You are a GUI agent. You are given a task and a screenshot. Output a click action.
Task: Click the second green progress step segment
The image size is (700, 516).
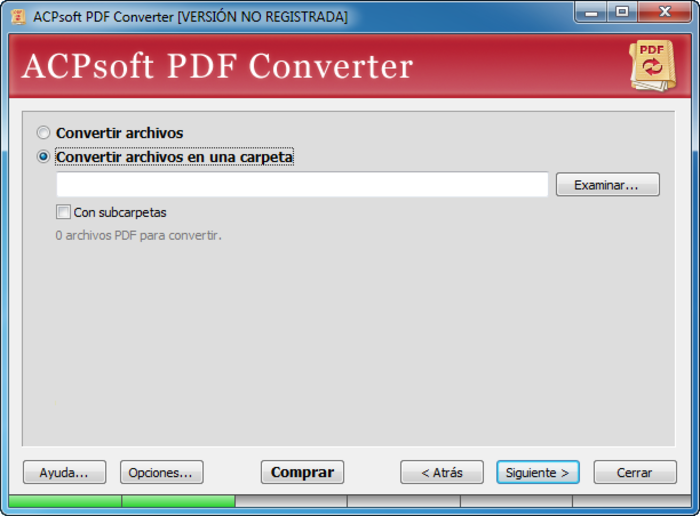[178, 500]
